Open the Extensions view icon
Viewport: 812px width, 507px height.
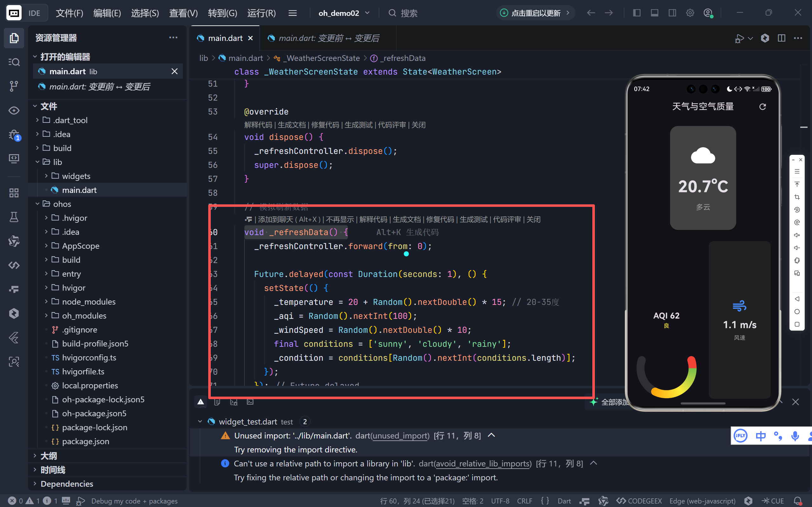[14, 193]
